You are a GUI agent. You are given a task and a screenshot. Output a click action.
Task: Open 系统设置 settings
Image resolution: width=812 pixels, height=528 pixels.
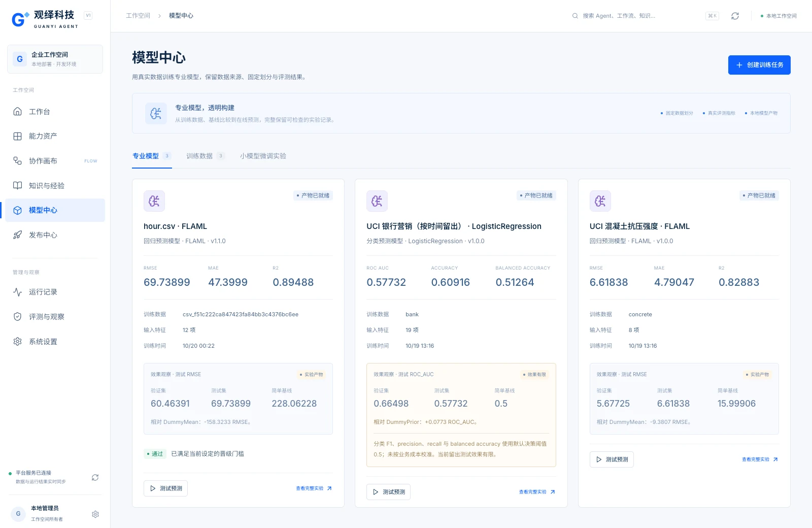(55, 342)
